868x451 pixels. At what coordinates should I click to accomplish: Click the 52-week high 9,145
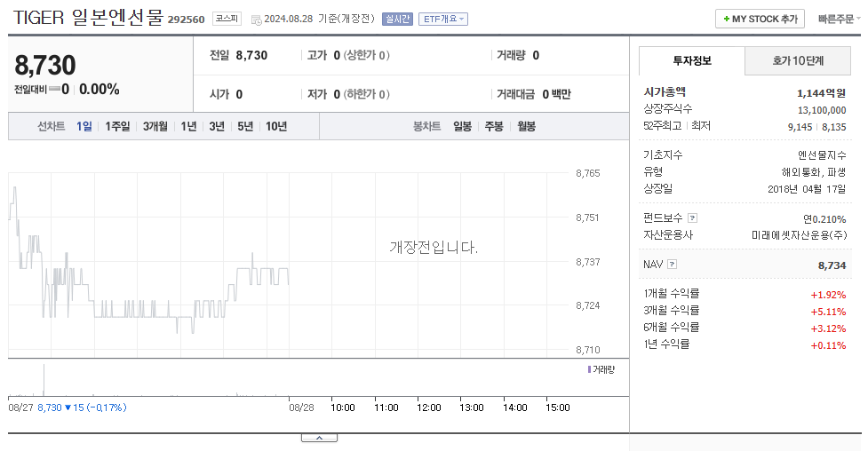click(x=800, y=127)
